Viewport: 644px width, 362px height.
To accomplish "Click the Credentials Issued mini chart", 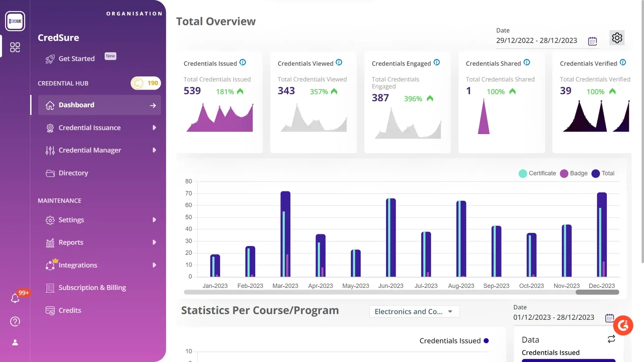I will pos(220,117).
